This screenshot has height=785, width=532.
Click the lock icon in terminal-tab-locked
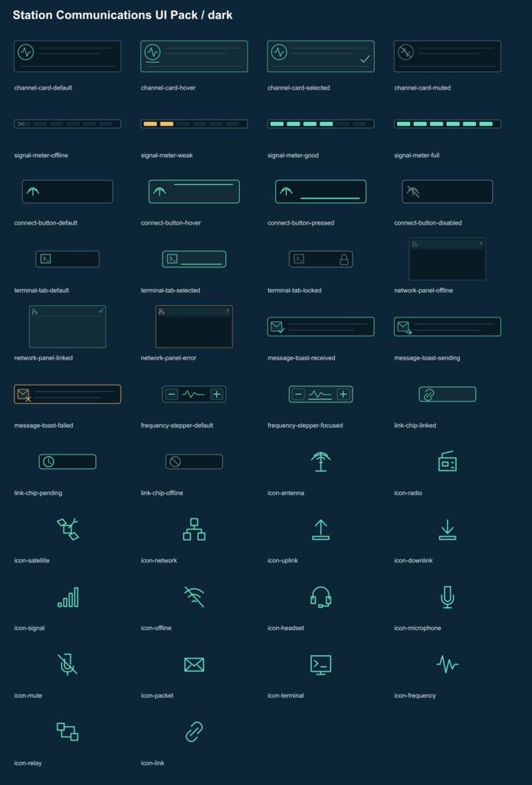pos(344,259)
